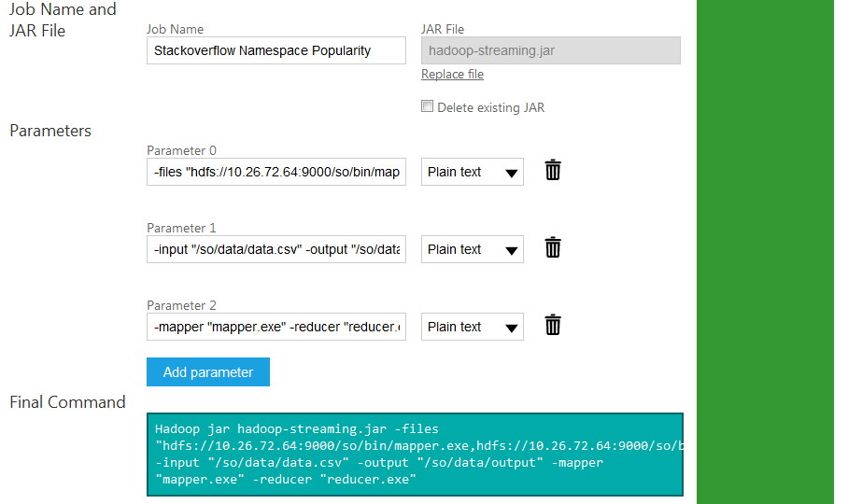Click the 'Job Name' label above the field
Screen dimensions: 862x504
(175, 30)
